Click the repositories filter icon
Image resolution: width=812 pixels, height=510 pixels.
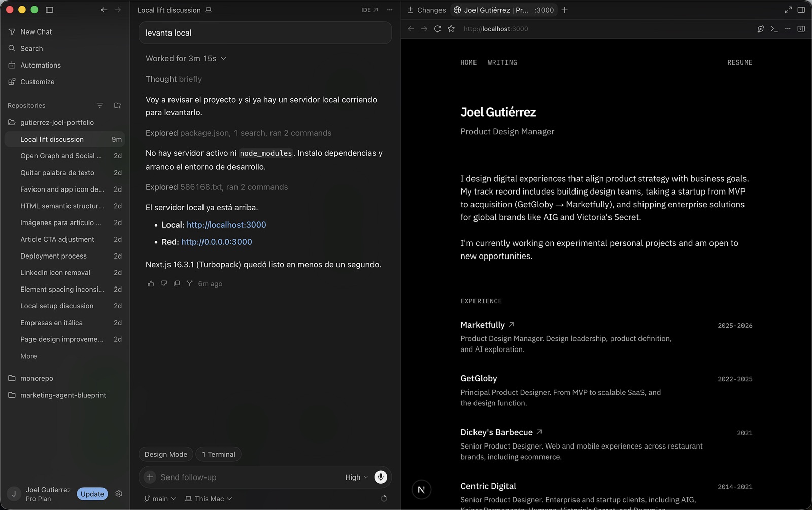(100, 105)
